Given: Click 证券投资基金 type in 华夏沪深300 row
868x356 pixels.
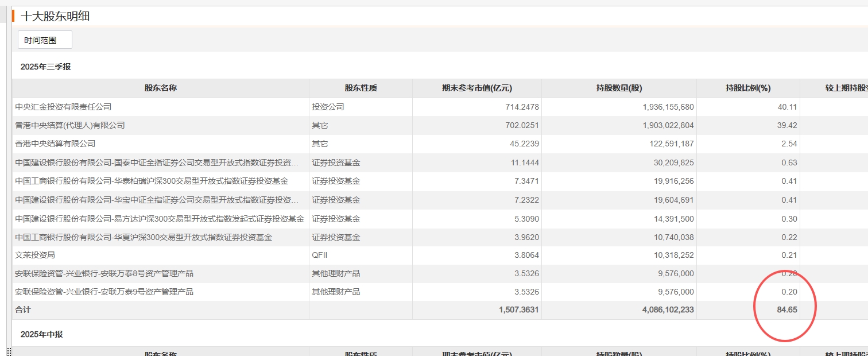Looking at the screenshot, I should [336, 237].
